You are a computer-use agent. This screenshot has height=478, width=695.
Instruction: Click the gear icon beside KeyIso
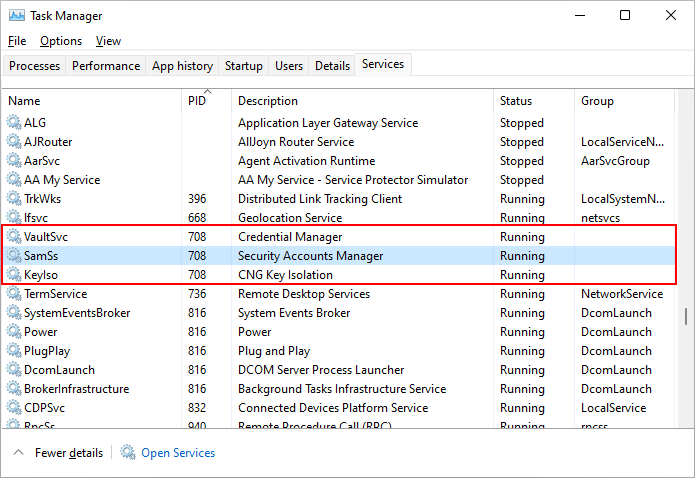(x=14, y=274)
